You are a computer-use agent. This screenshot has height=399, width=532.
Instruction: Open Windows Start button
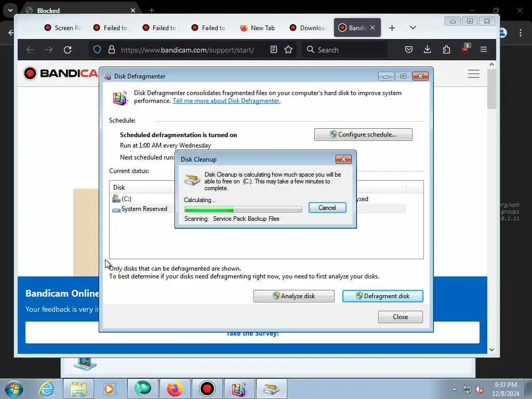(14, 389)
